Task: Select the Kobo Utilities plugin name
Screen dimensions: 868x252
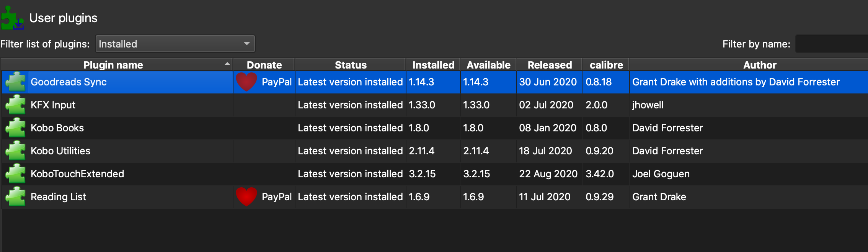Action: coord(60,151)
